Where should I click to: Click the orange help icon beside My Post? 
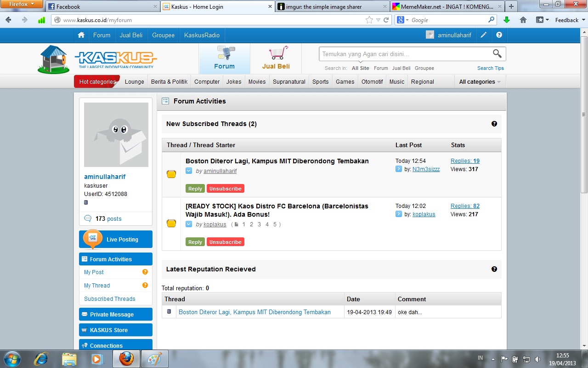[145, 272]
